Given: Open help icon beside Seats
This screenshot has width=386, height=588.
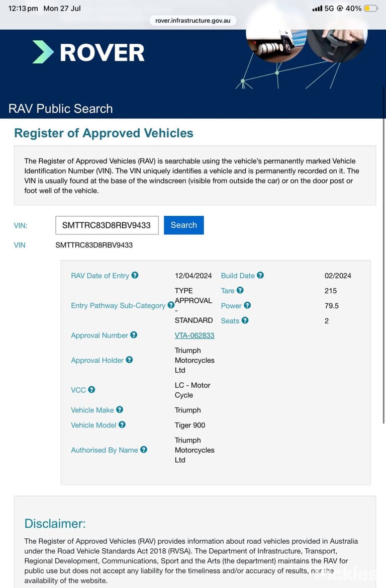Looking at the screenshot, I should tap(245, 320).
